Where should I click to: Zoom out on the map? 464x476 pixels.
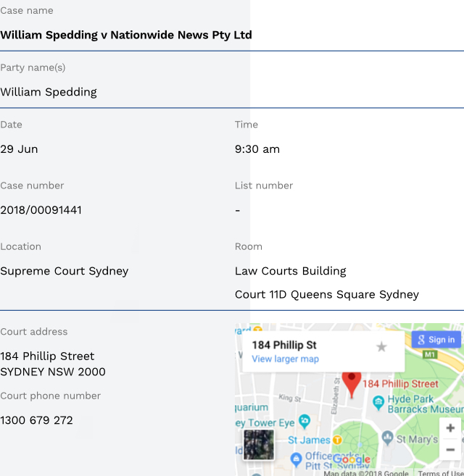450,449
